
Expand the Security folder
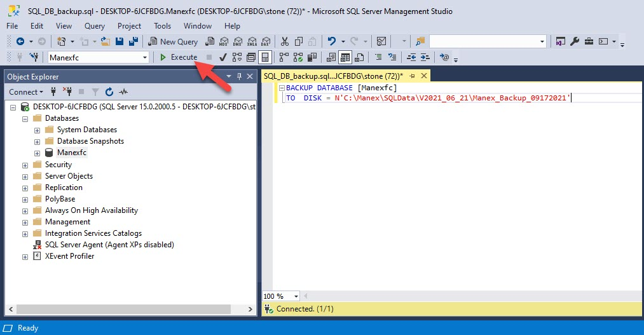click(x=25, y=165)
